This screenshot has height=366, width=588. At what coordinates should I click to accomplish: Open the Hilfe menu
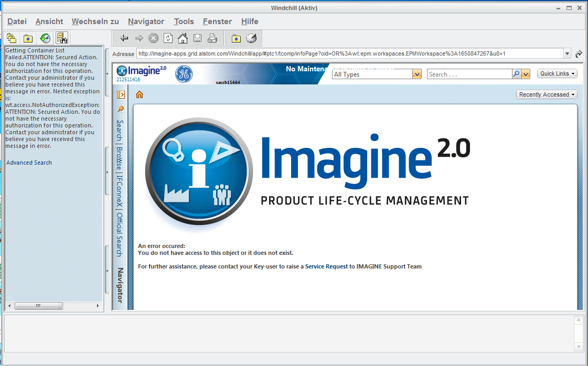(x=250, y=21)
